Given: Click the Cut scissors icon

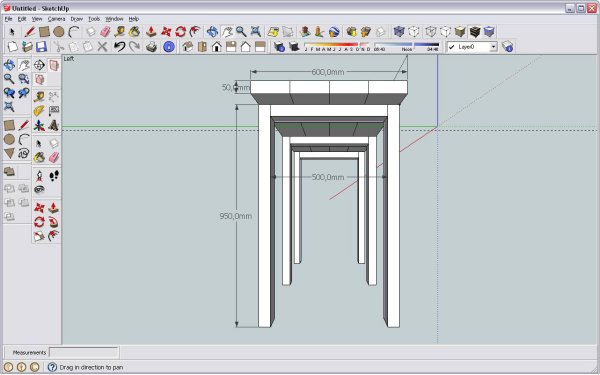Looking at the screenshot, I should pos(59,47).
